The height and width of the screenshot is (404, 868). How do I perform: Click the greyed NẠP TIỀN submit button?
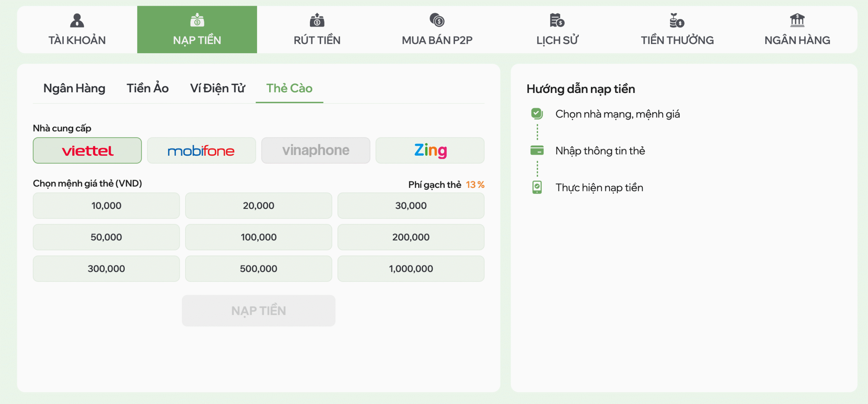(258, 311)
